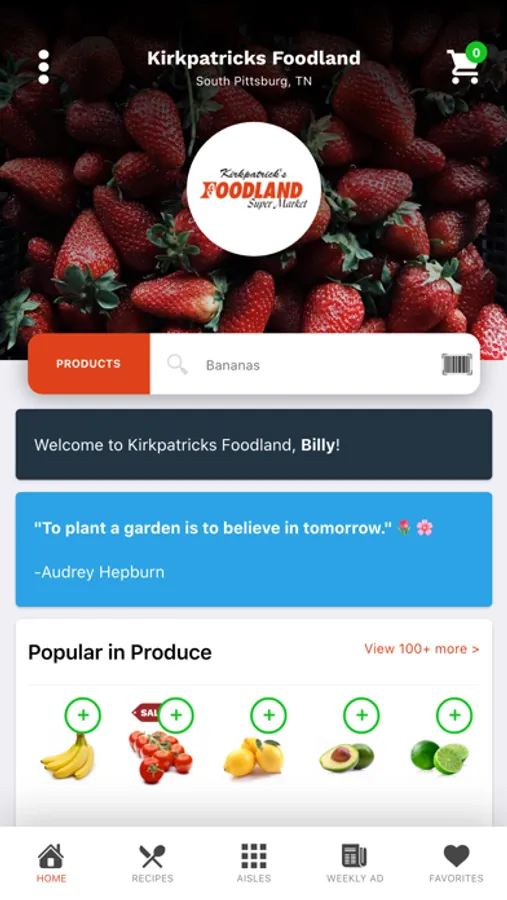The image size is (507, 900).
Task: Open the bananas product image
Action: [68, 756]
